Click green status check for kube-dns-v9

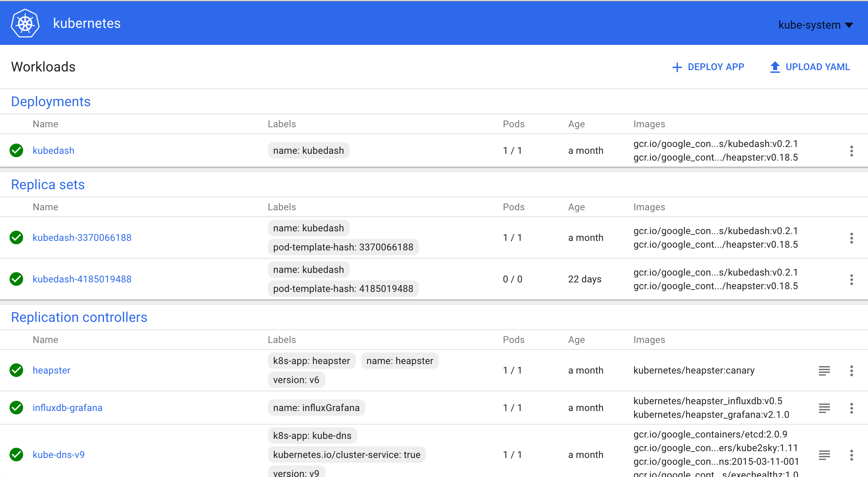pos(16,455)
